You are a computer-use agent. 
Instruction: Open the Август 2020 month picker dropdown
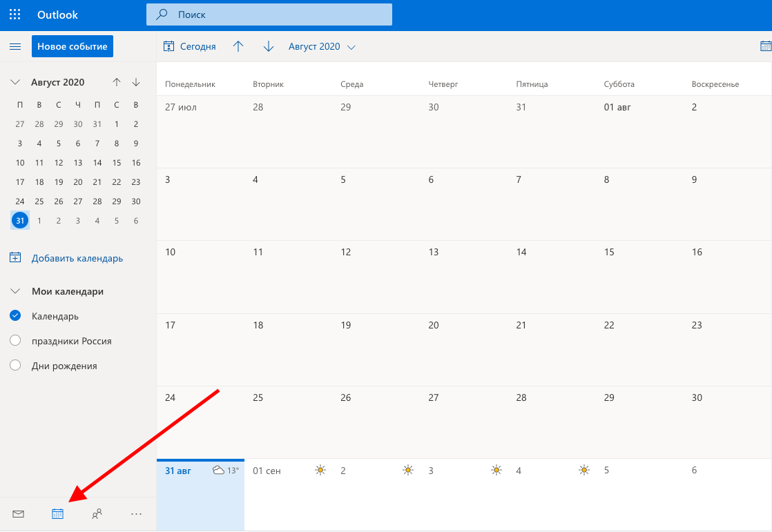pos(322,46)
